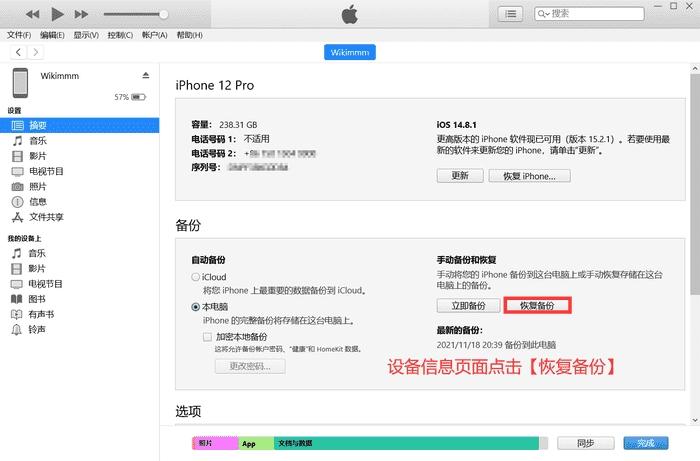Click the 更改密码... button
This screenshot has width=700, height=461.
click(x=250, y=366)
